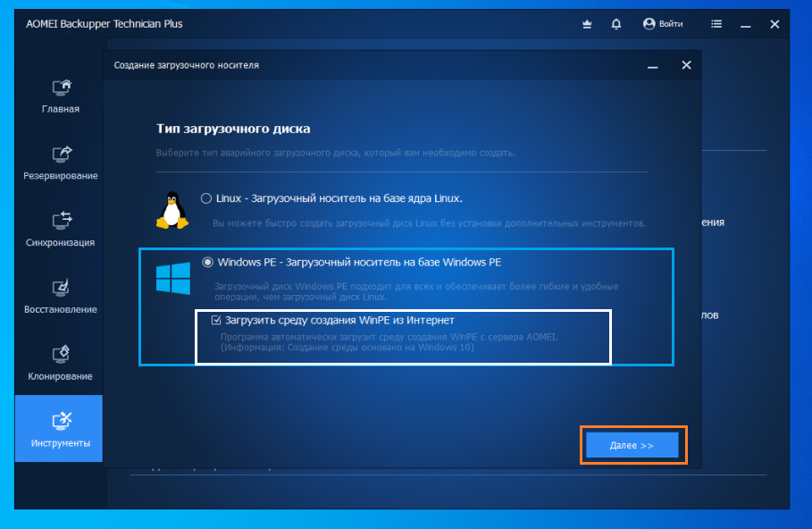Open the Синхронизация sync section

pyautogui.click(x=61, y=230)
